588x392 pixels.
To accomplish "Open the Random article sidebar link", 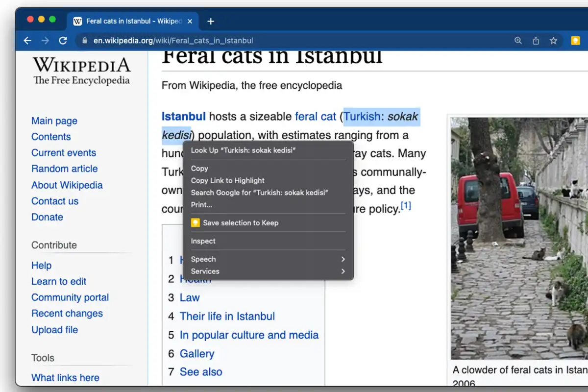I will coord(64,169).
